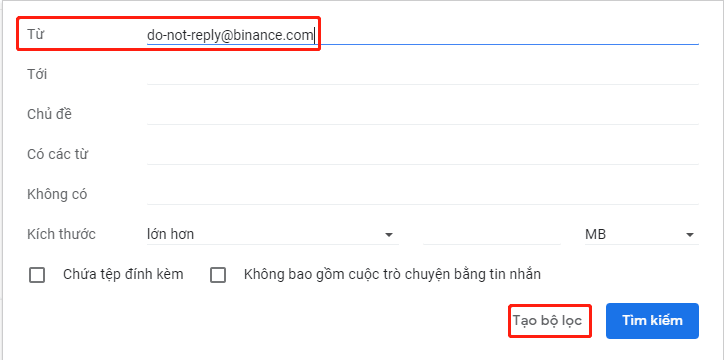Click the Tới label
Image resolution: width=724 pixels, height=360 pixels.
click(x=37, y=74)
